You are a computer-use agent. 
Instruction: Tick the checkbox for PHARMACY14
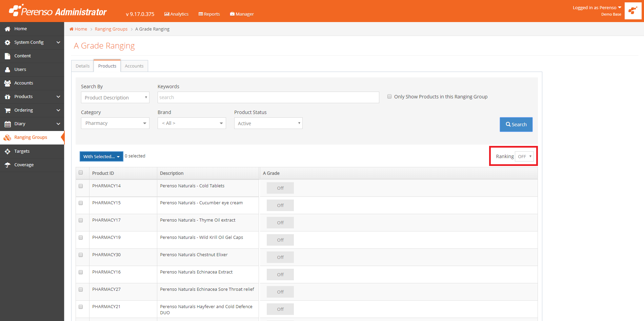click(x=81, y=186)
